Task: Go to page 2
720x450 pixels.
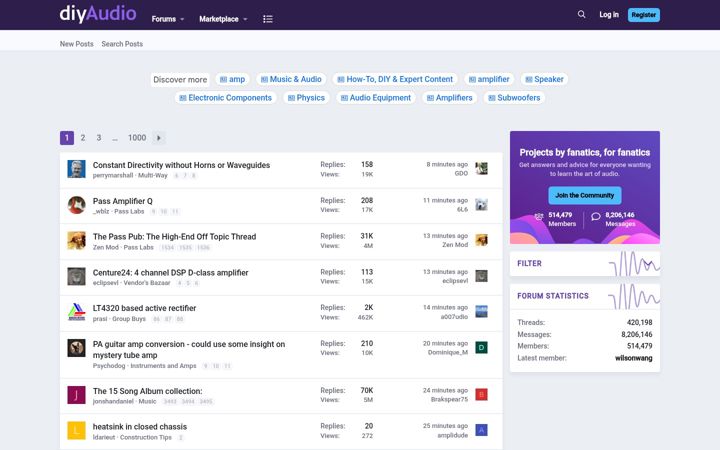Action: (x=83, y=138)
